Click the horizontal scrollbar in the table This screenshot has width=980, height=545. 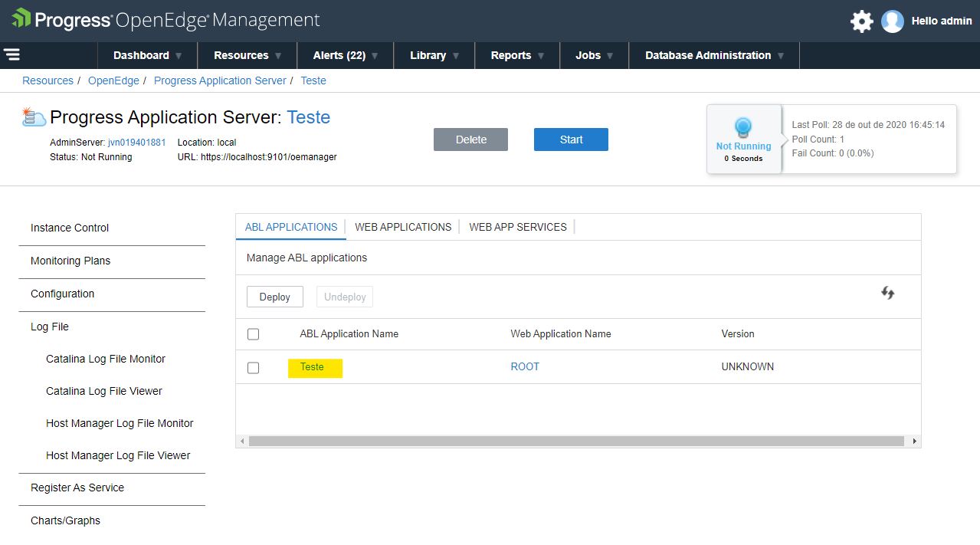pos(576,441)
